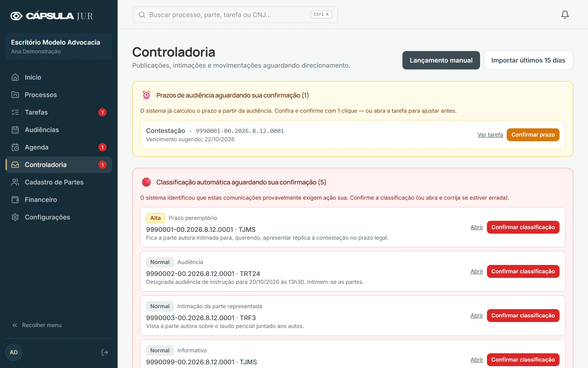The height and width of the screenshot is (368, 588).
Task: Open the Ver tarefa link
Action: click(490, 135)
